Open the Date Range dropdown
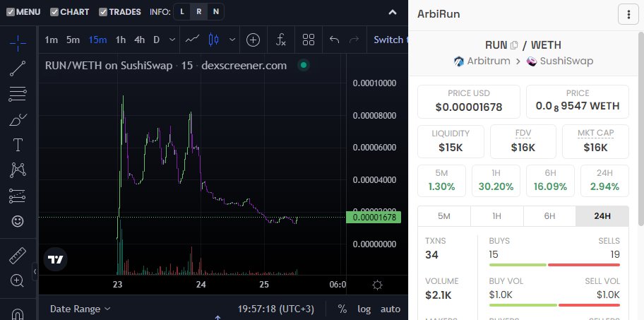This screenshot has width=644, height=320. (x=80, y=309)
